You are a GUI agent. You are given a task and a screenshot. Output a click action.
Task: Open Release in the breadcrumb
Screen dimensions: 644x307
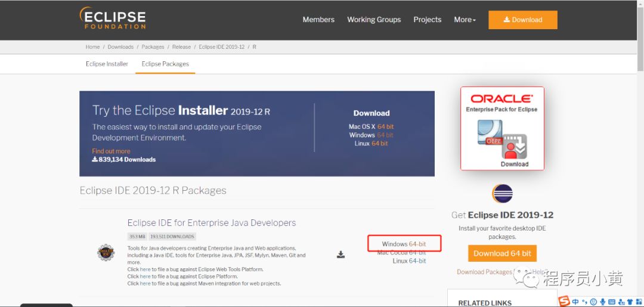point(181,46)
